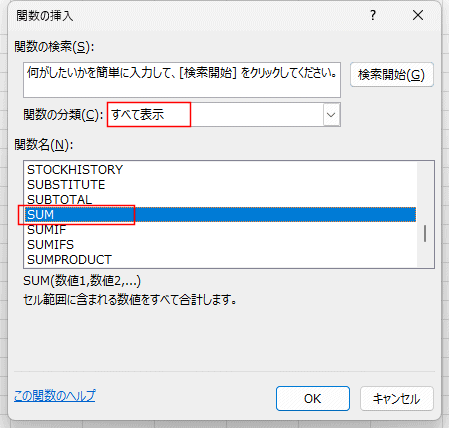This screenshot has width=449, height=428.
Task: Expand the 関数の分類 dropdown arrow
Action: [x=331, y=115]
